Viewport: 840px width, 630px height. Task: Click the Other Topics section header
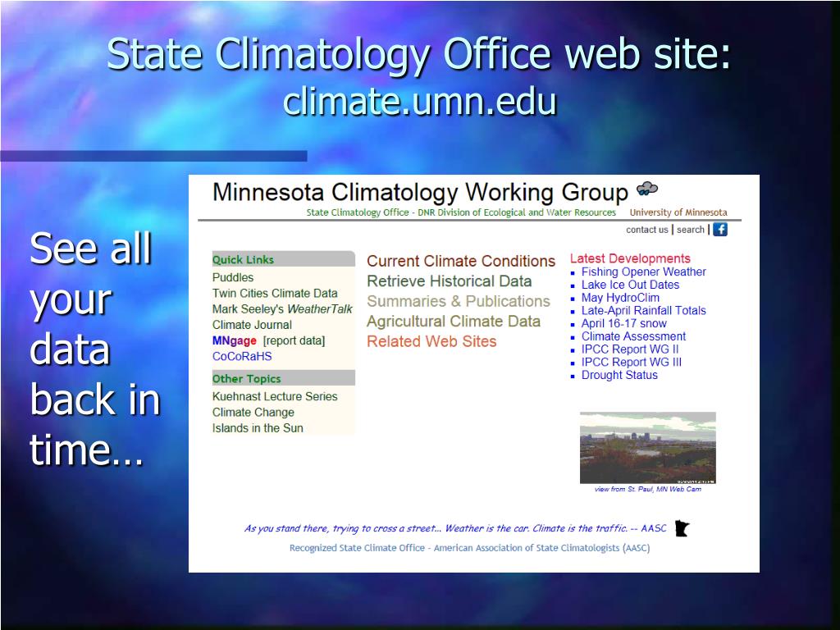283,378
